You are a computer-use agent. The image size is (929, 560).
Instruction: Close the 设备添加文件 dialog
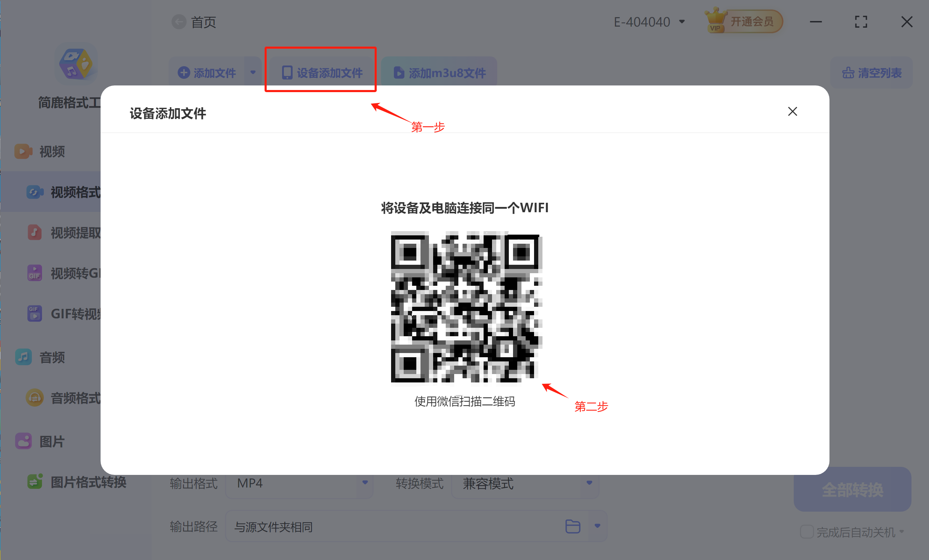(793, 112)
